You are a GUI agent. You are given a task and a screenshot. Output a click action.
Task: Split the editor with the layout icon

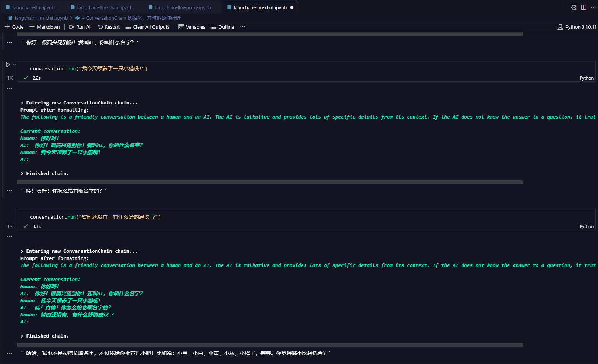pyautogui.click(x=584, y=7)
